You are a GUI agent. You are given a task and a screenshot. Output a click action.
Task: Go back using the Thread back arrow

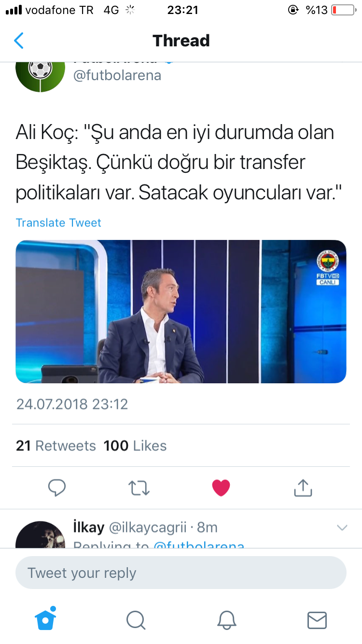18,41
